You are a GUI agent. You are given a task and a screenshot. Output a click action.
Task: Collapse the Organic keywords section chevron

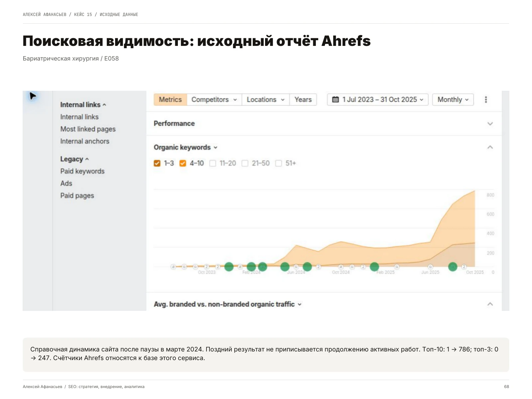pos(490,147)
